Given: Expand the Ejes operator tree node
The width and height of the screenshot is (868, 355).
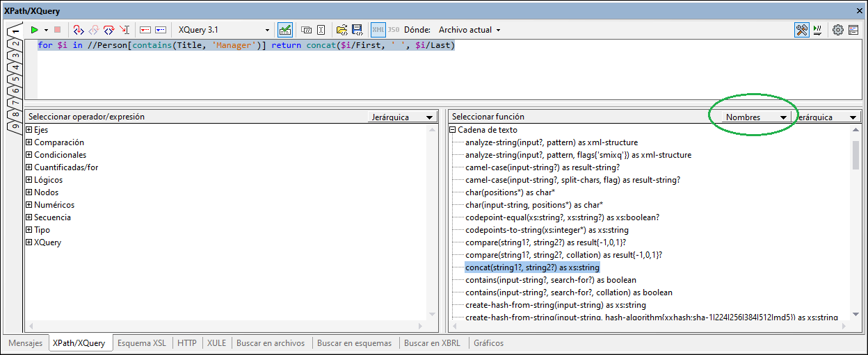Looking at the screenshot, I should pos(29,130).
